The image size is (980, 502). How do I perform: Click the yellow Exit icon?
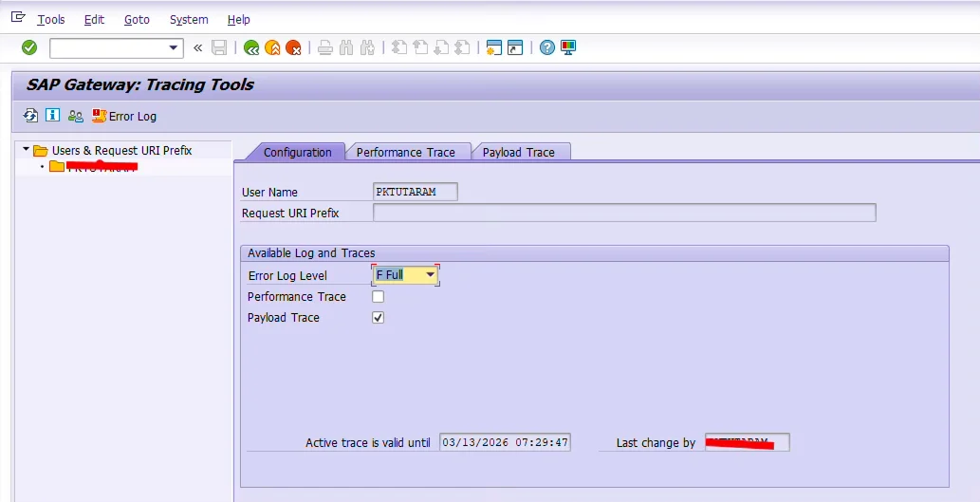pyautogui.click(x=272, y=47)
